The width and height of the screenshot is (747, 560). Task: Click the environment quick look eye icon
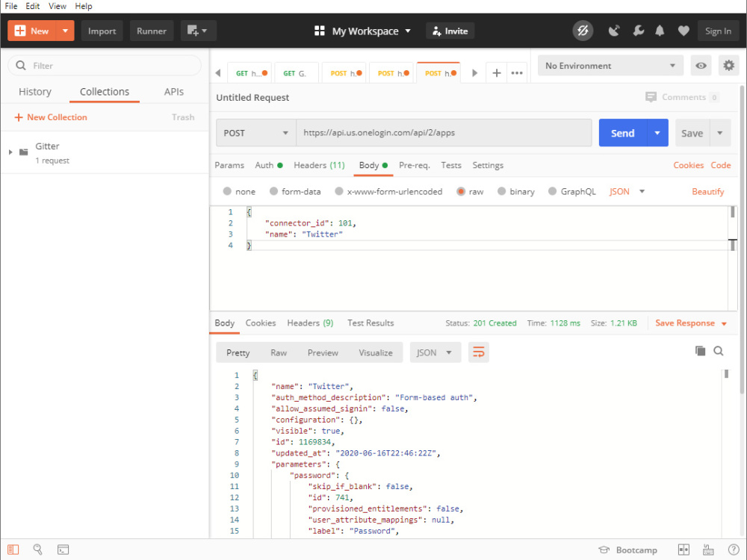(x=701, y=66)
